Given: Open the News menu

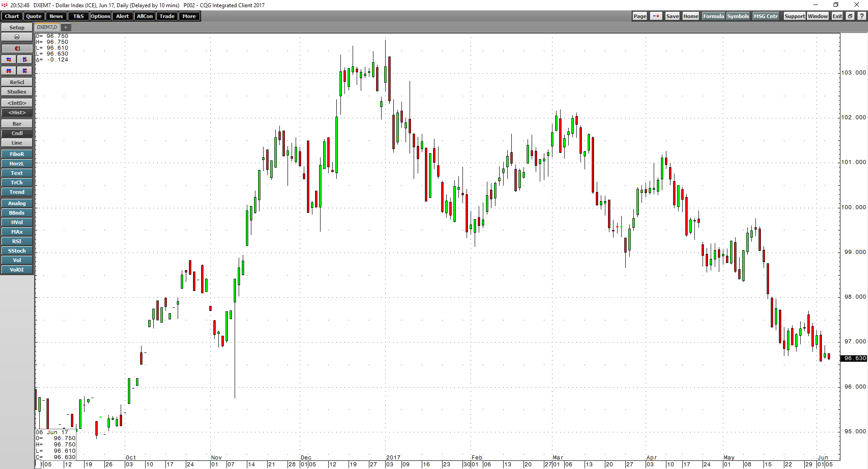Looking at the screenshot, I should [x=56, y=16].
